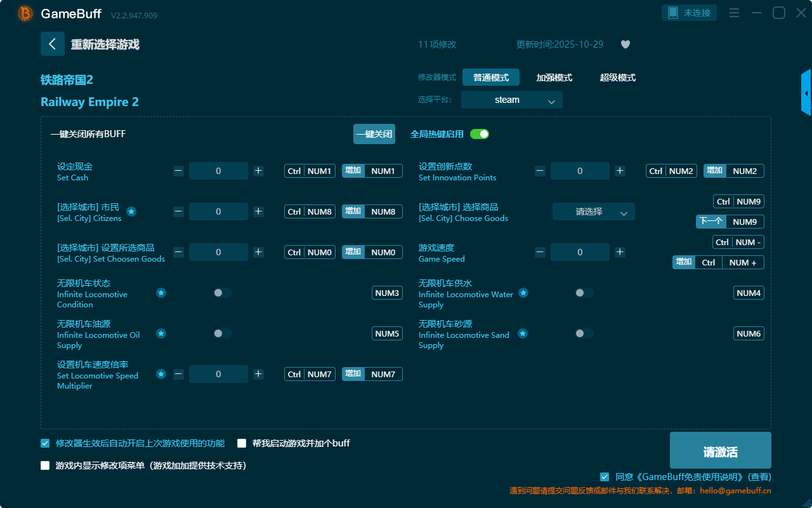Switch to 超级模式 super mode tab
Image resolution: width=812 pixels, height=508 pixels.
617,77
